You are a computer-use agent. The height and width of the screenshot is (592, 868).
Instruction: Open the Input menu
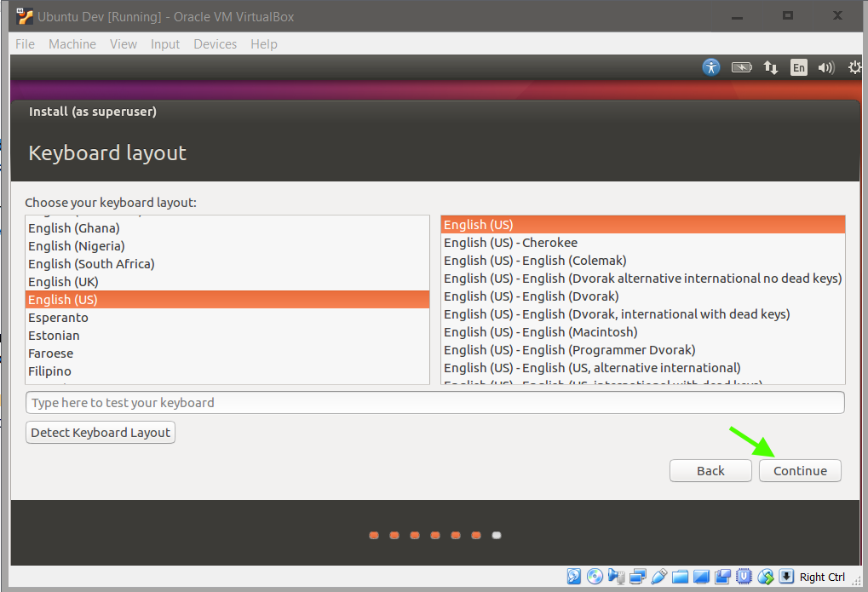[x=165, y=43]
